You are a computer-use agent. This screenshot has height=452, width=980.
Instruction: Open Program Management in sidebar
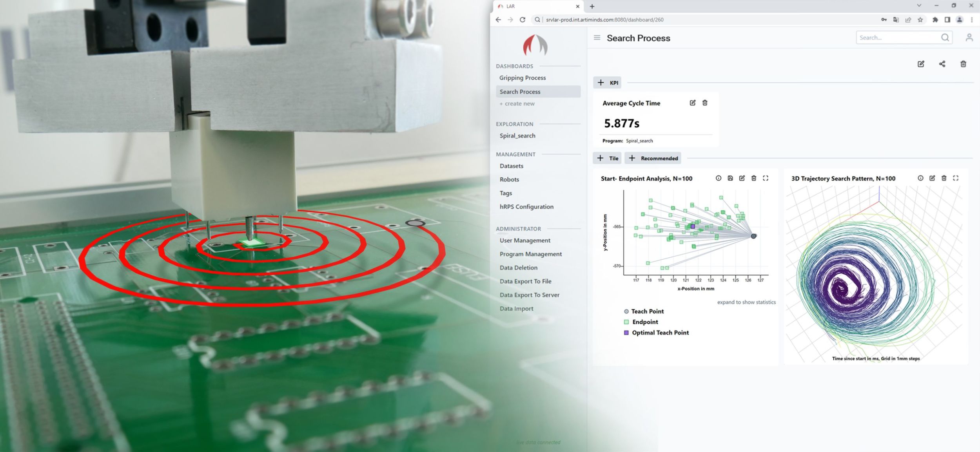coord(530,254)
